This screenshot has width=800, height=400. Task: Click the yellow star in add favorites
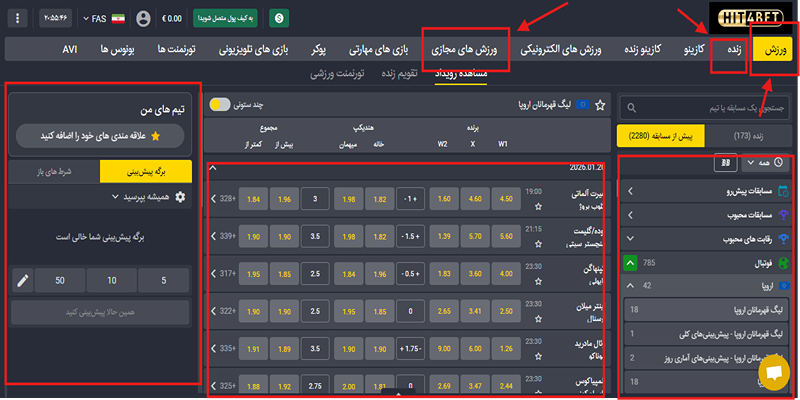click(156, 136)
